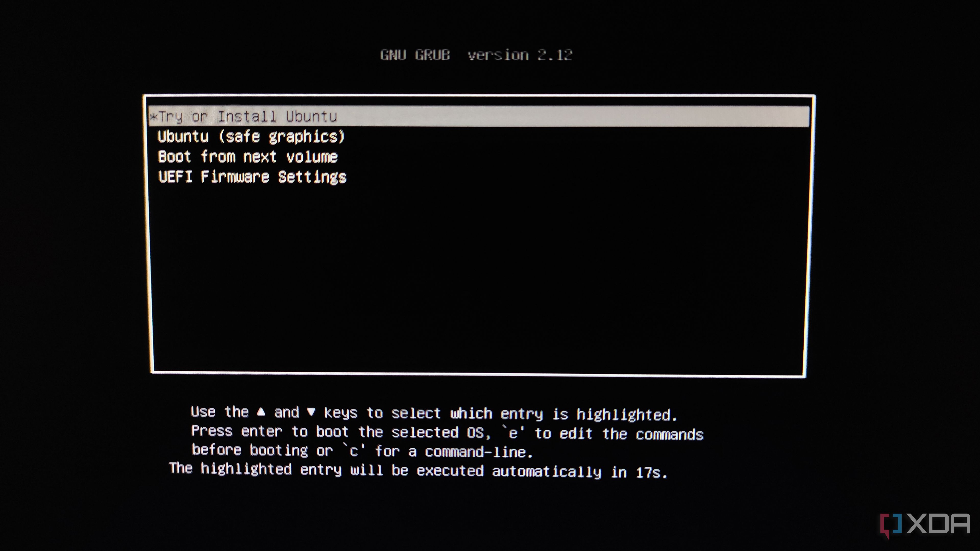Open UEFI Firmware Settings entry

[252, 177]
